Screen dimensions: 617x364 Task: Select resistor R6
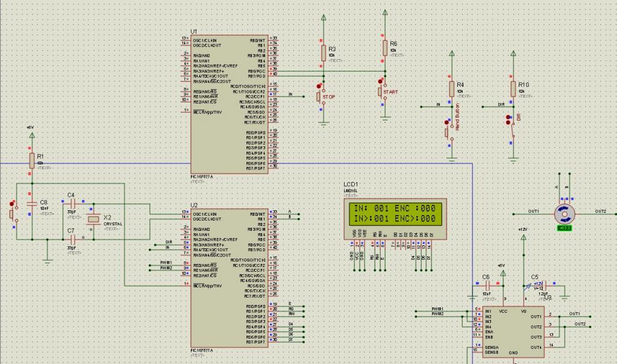tap(385, 48)
